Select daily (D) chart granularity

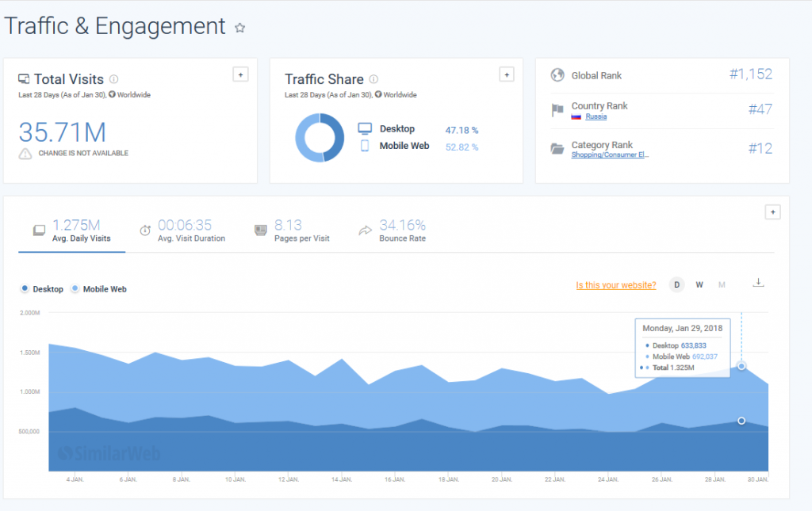[677, 285]
